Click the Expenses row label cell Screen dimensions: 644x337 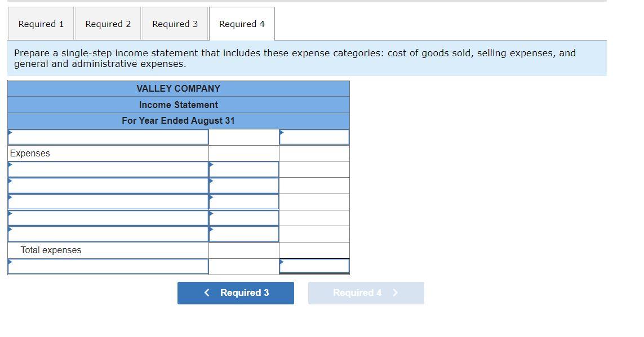[x=108, y=152]
